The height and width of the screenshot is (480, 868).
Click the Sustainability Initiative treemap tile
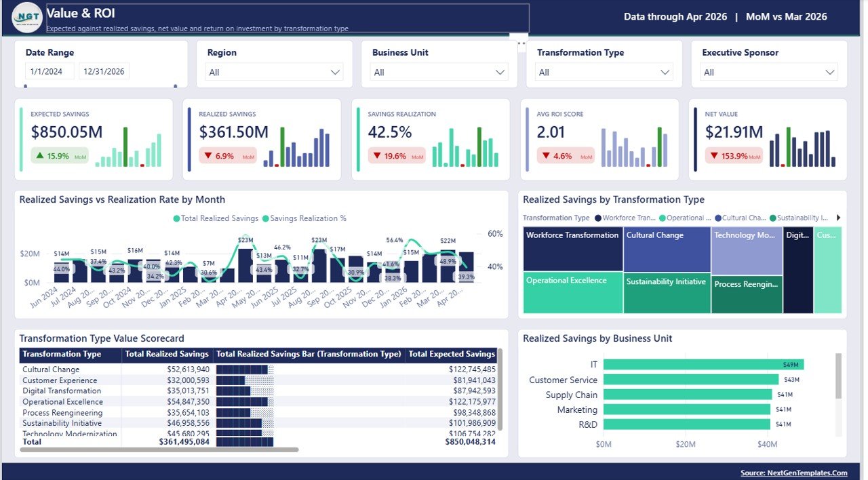pyautogui.click(x=667, y=294)
